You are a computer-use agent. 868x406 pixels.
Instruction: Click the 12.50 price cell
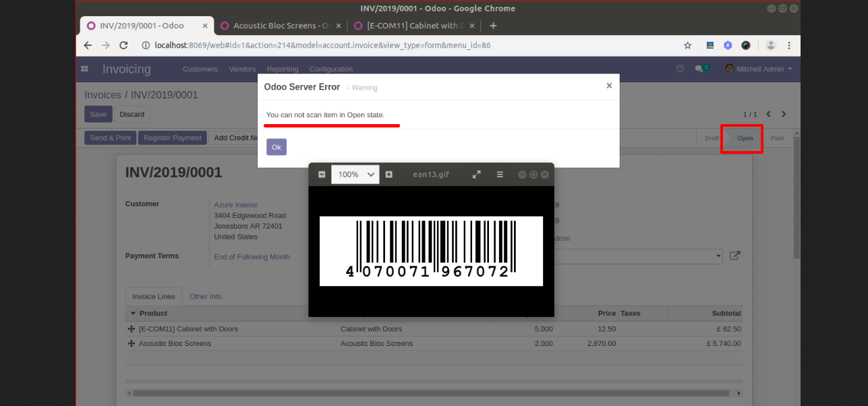606,329
